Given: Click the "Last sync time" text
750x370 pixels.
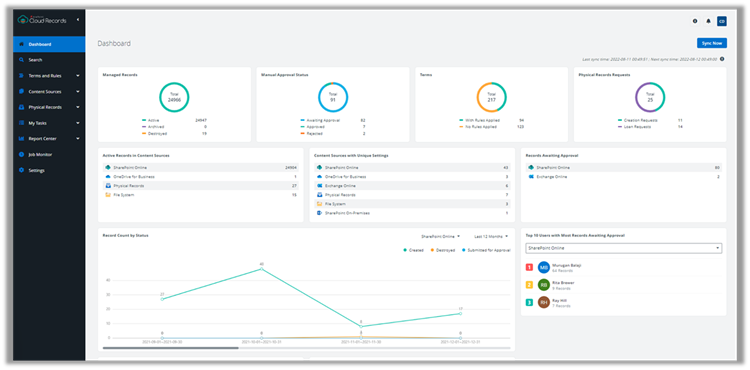Looking at the screenshot, I should (615, 59).
